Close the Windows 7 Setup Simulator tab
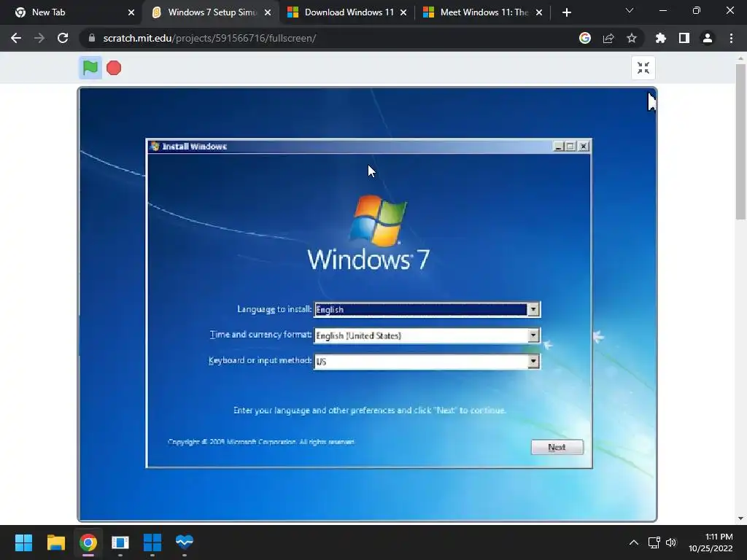Image resolution: width=747 pixels, height=560 pixels. point(268,12)
